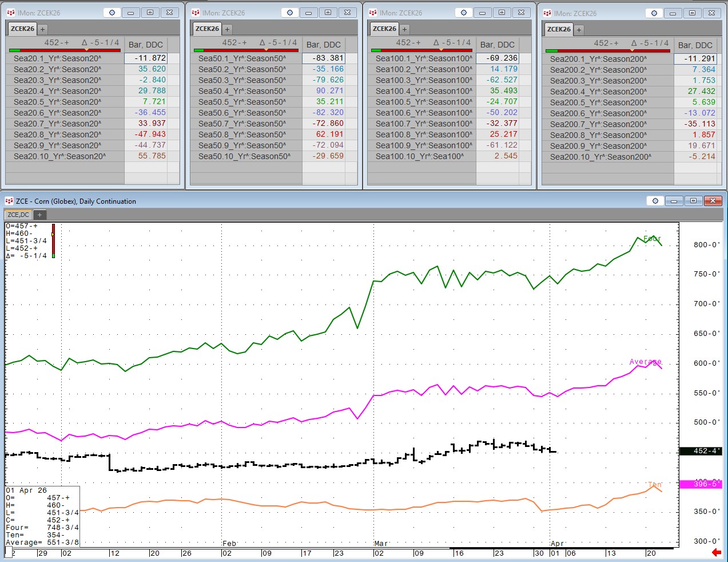Image resolution: width=728 pixels, height=562 pixels.
Task: Click the circle link button in the chart title bar
Action: tap(655, 201)
